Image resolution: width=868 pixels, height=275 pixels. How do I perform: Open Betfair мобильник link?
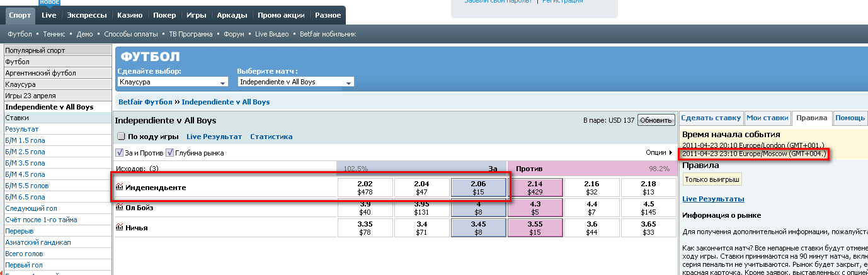328,34
